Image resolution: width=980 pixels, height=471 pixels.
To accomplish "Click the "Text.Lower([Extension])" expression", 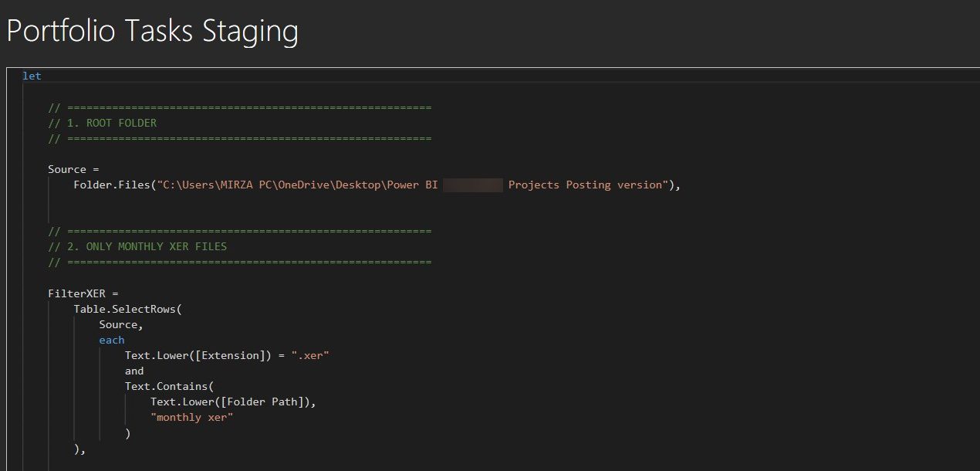I will (198, 355).
